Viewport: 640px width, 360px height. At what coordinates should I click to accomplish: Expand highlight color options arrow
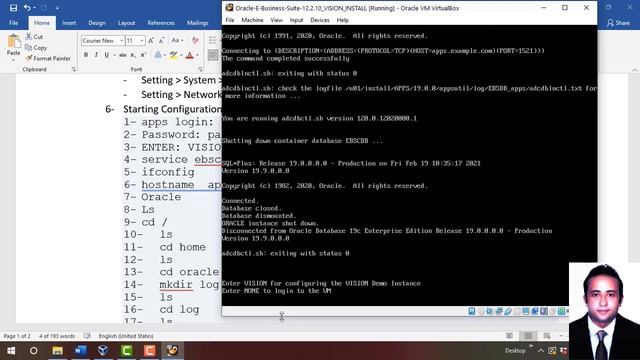pos(181,55)
